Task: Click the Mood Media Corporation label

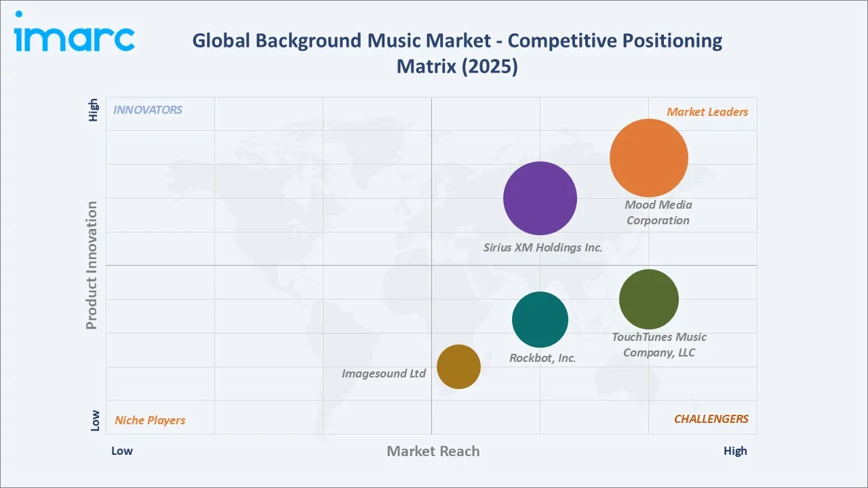Action: coord(658,212)
